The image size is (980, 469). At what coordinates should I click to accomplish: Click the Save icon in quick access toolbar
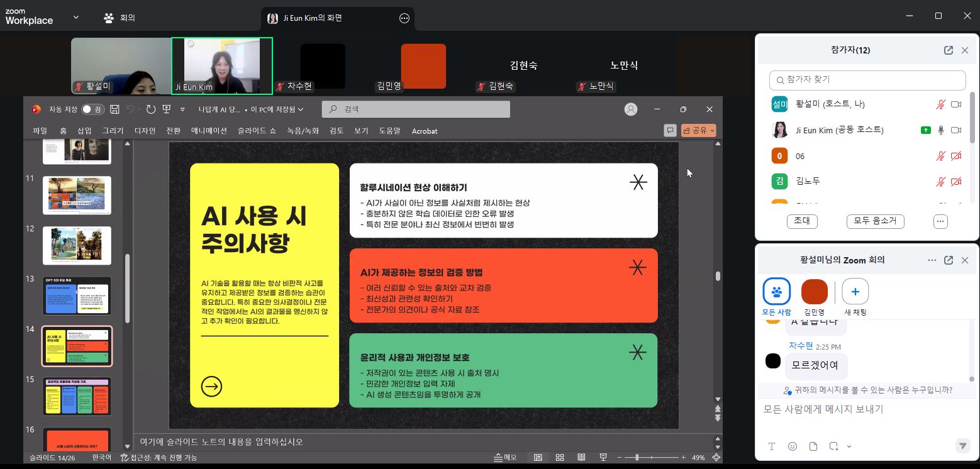coord(114,109)
